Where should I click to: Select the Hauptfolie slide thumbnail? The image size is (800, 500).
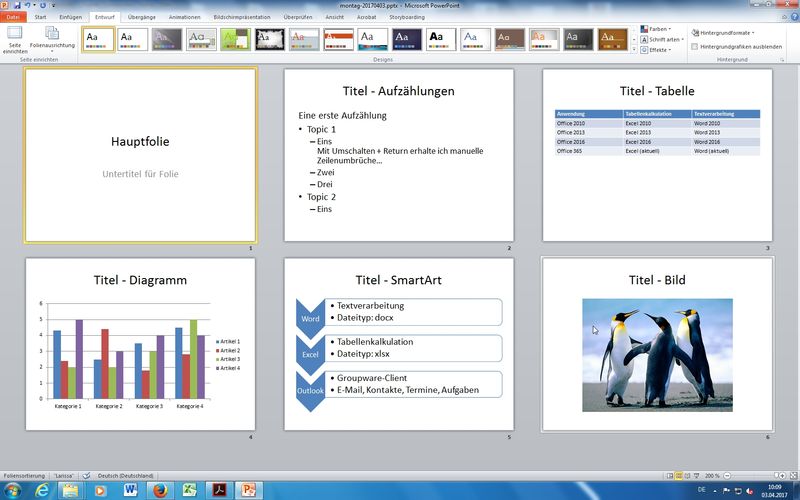click(140, 155)
